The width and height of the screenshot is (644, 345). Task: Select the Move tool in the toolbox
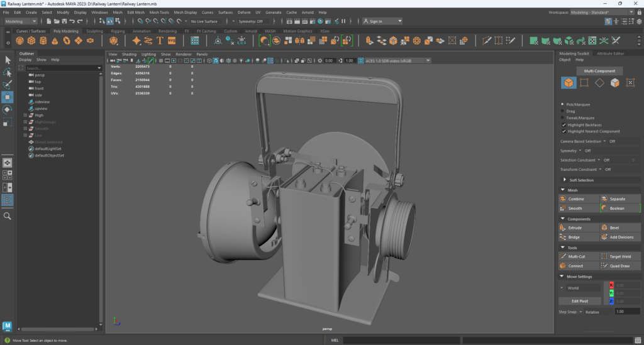[8, 97]
